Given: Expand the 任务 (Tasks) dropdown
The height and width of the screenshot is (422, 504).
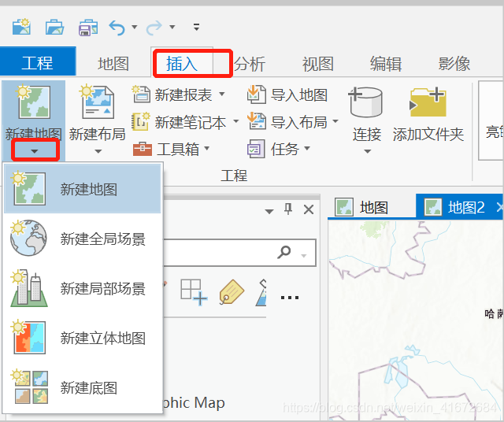Looking at the screenshot, I should coord(306,149).
